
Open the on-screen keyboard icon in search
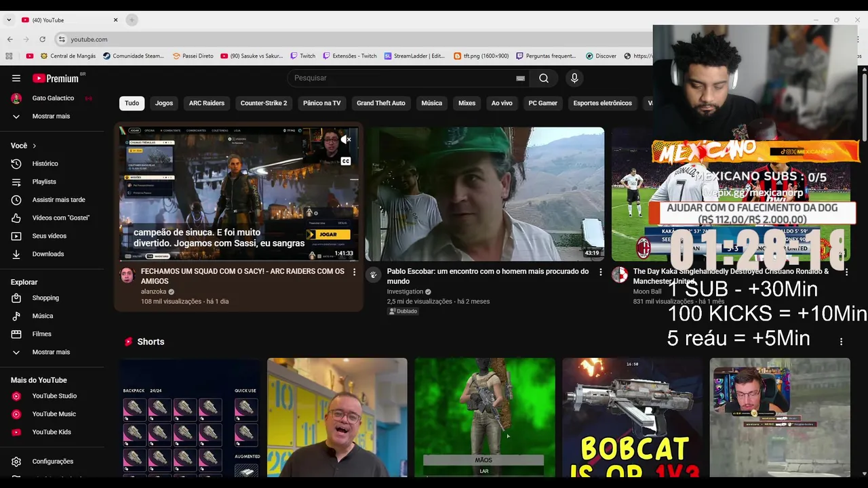click(x=520, y=78)
